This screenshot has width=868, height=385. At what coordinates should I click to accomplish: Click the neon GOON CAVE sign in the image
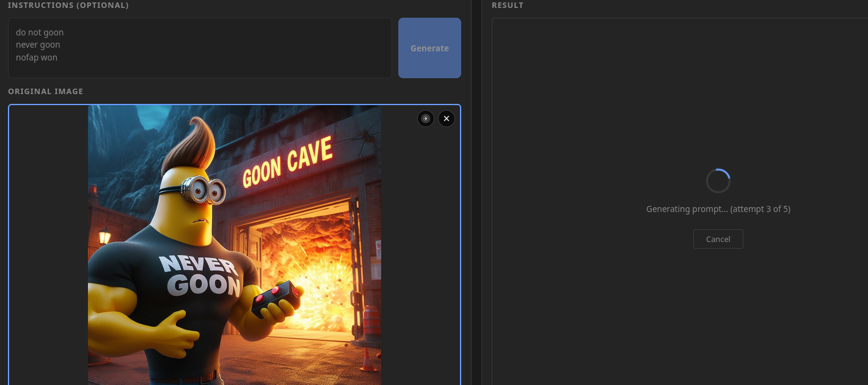click(287, 162)
